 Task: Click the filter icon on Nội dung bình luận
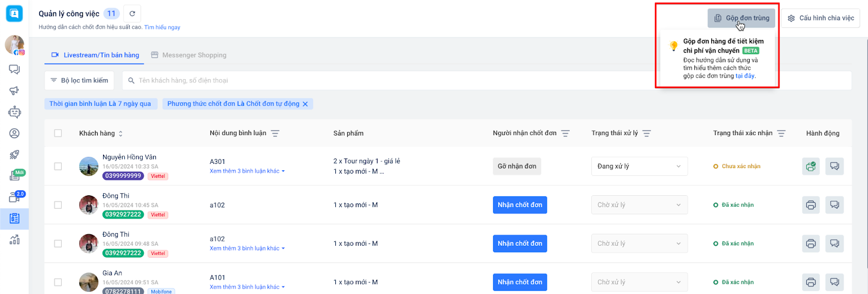(275, 133)
